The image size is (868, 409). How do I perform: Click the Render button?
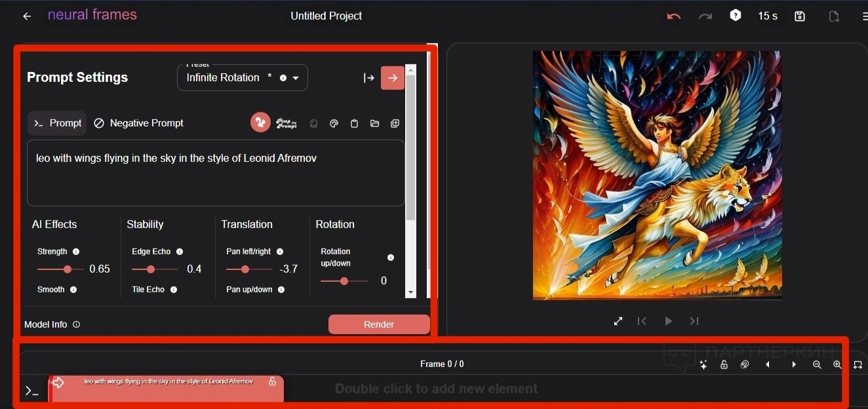click(x=379, y=324)
